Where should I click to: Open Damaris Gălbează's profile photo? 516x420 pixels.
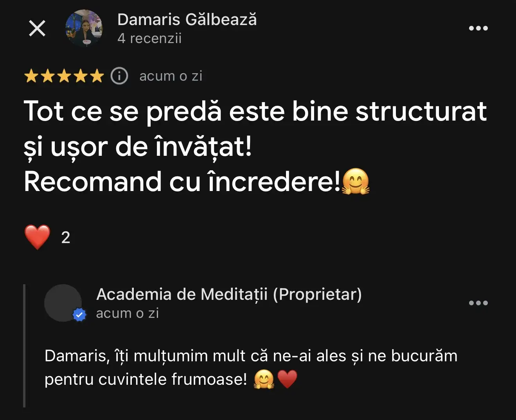tap(84, 28)
